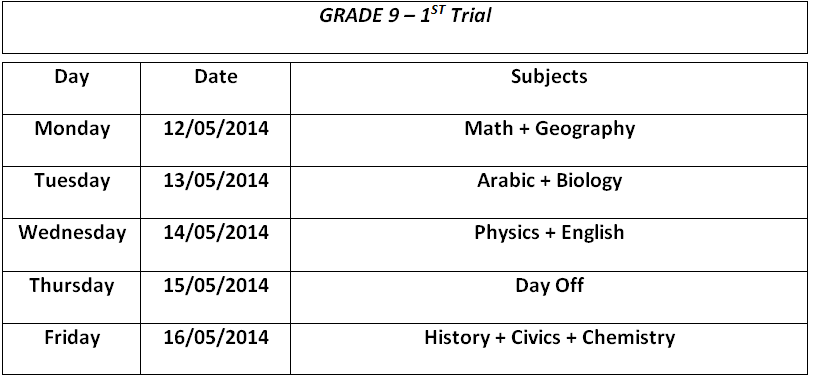Click the word Chemistry in Friday's subjects
The image size is (813, 381).
[x=628, y=338]
